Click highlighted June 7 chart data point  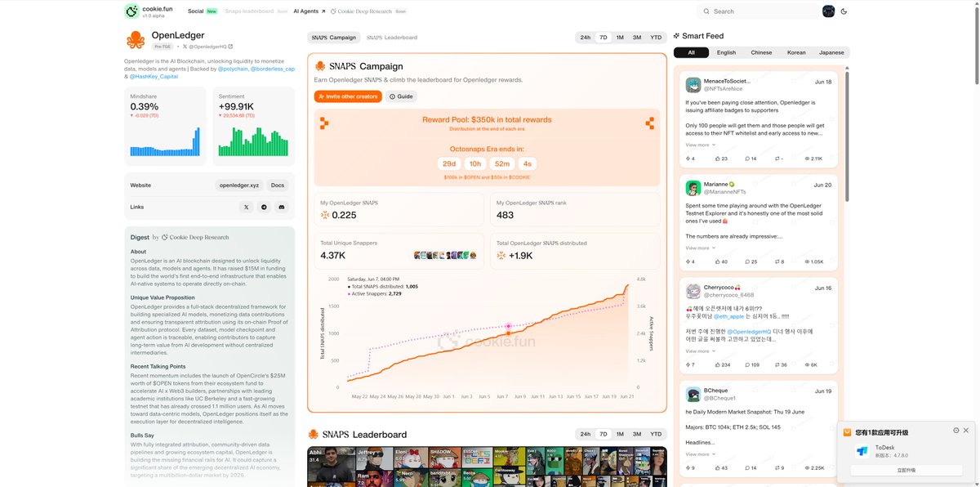pyautogui.click(x=508, y=333)
